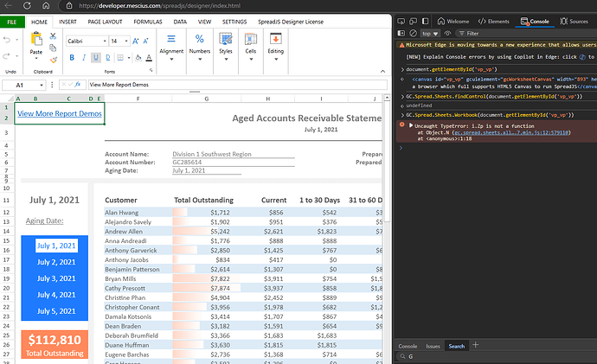Switch to the PAGE LAYOUT ribbon tab
597x364 pixels.
click(x=105, y=22)
